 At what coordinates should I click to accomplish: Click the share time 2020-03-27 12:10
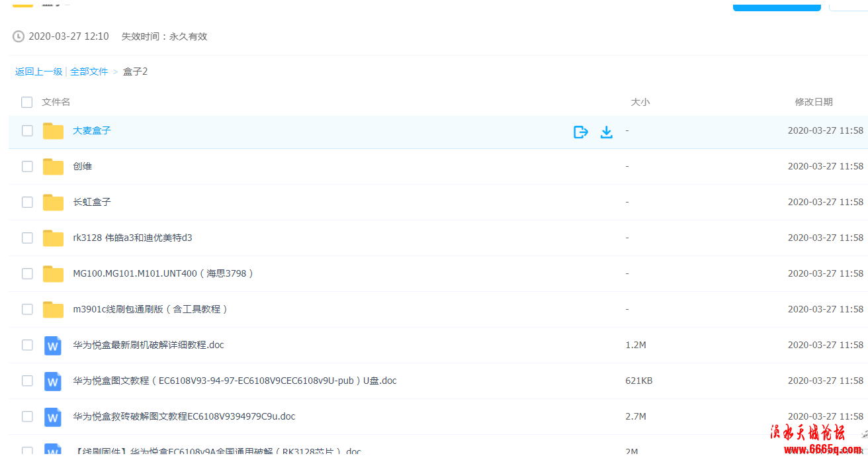(x=69, y=36)
